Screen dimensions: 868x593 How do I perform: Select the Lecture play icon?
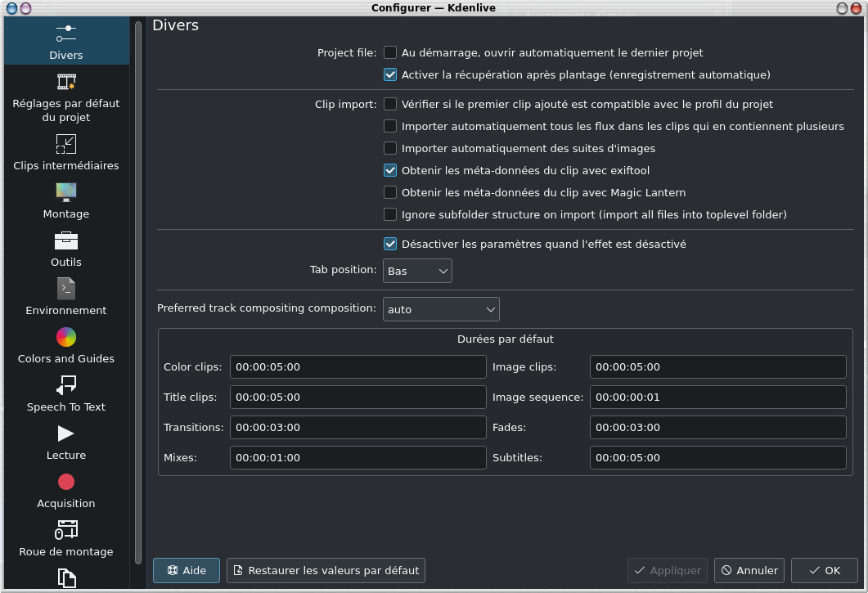click(66, 434)
